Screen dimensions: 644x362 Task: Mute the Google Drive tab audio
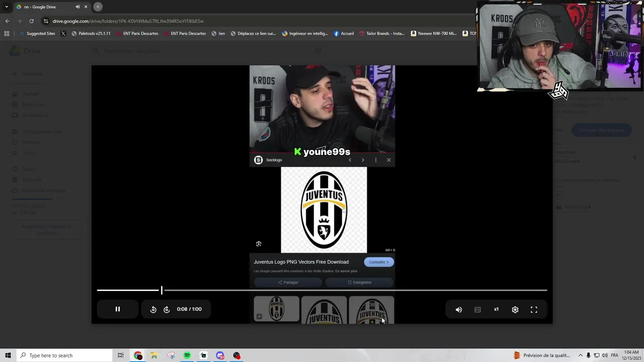[77, 7]
